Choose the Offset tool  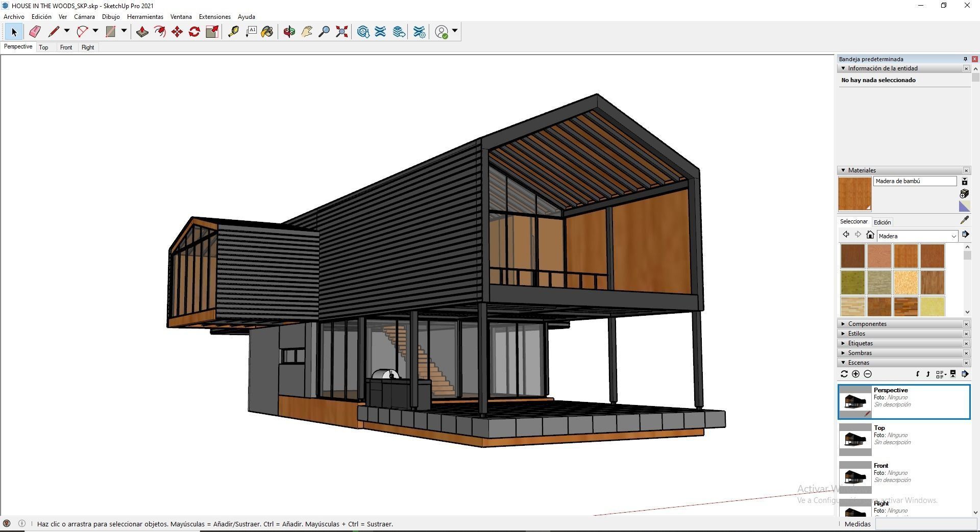pyautogui.click(x=160, y=32)
